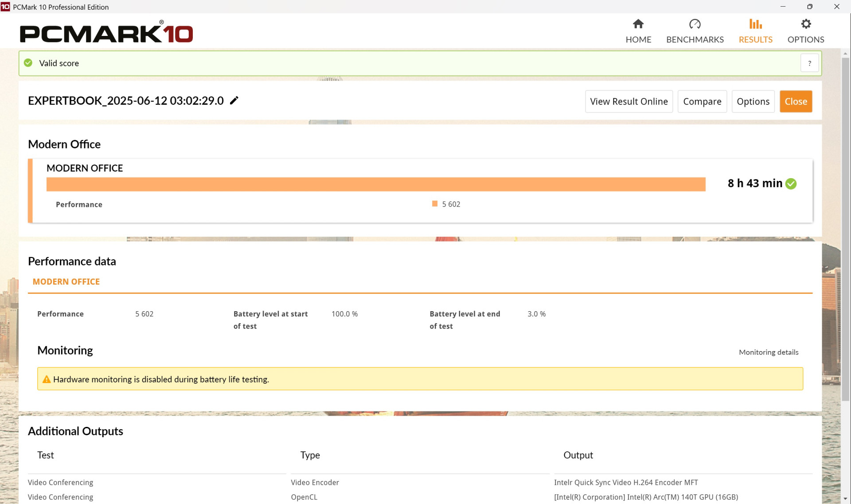Click the Additional Outputs heading
Viewport: 851px width, 504px height.
[75, 431]
